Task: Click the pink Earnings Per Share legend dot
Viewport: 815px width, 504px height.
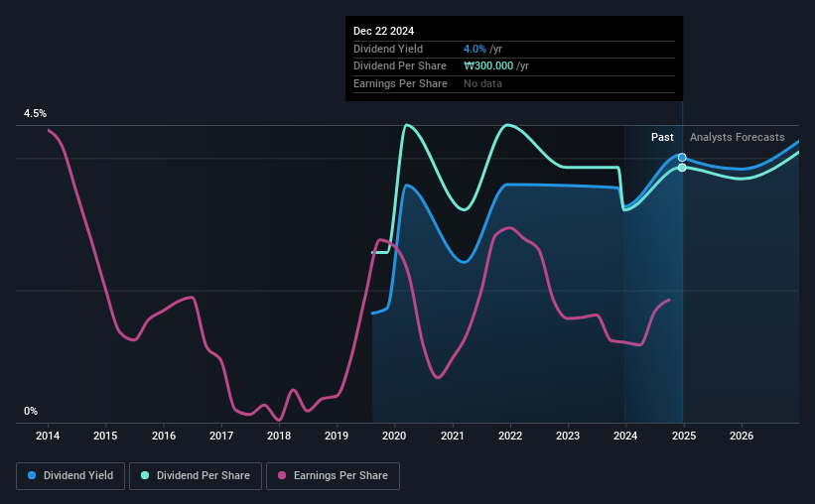Action: [282, 475]
